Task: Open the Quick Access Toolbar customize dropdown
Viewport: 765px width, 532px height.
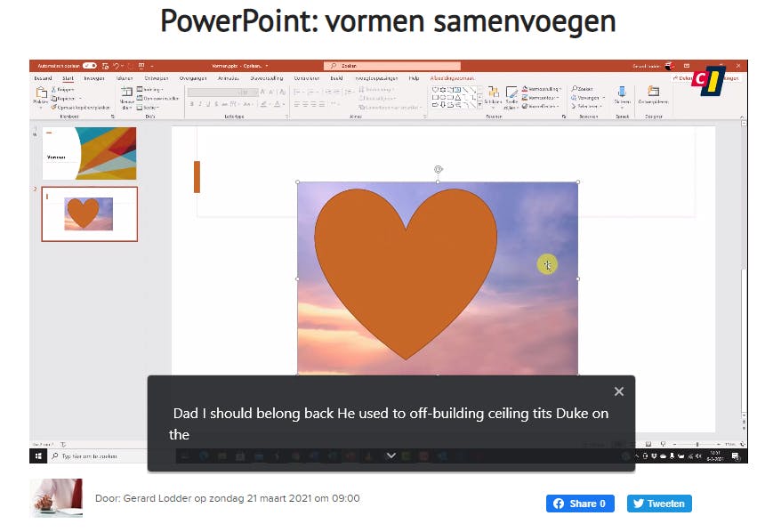Action: 152,66
